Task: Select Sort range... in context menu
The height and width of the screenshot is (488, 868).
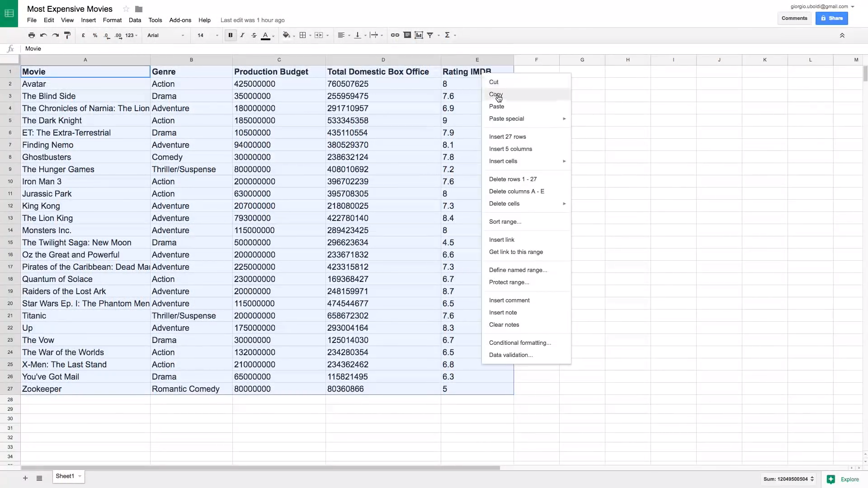Action: (x=526, y=222)
